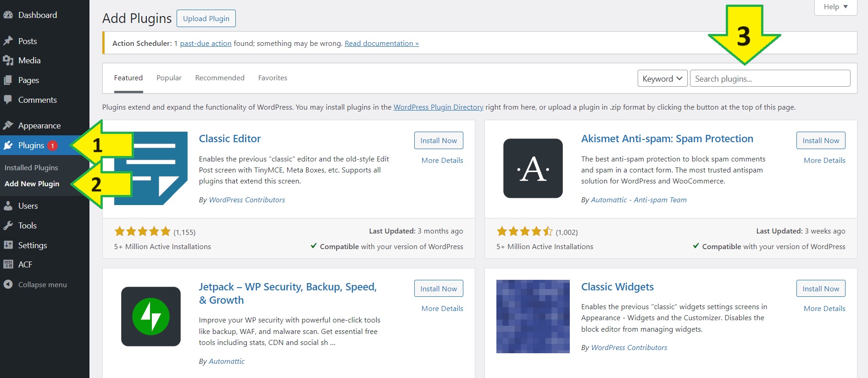Switch to the Favorites tab
This screenshot has height=378, width=868.
click(273, 78)
